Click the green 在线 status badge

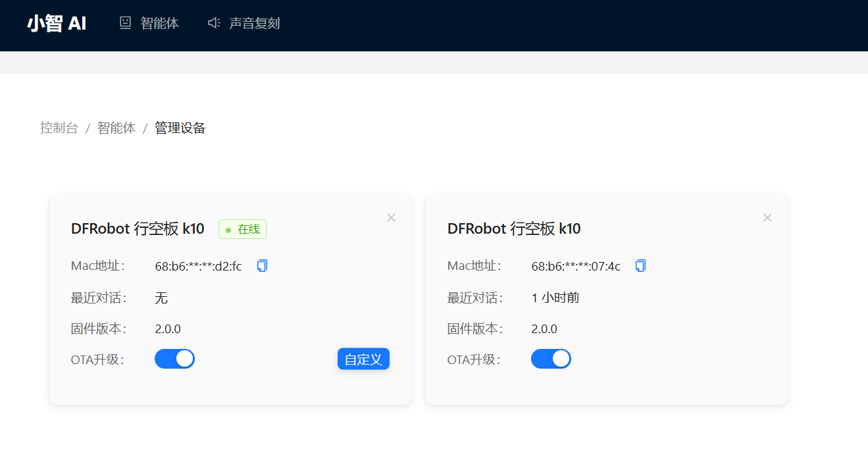coord(242,229)
